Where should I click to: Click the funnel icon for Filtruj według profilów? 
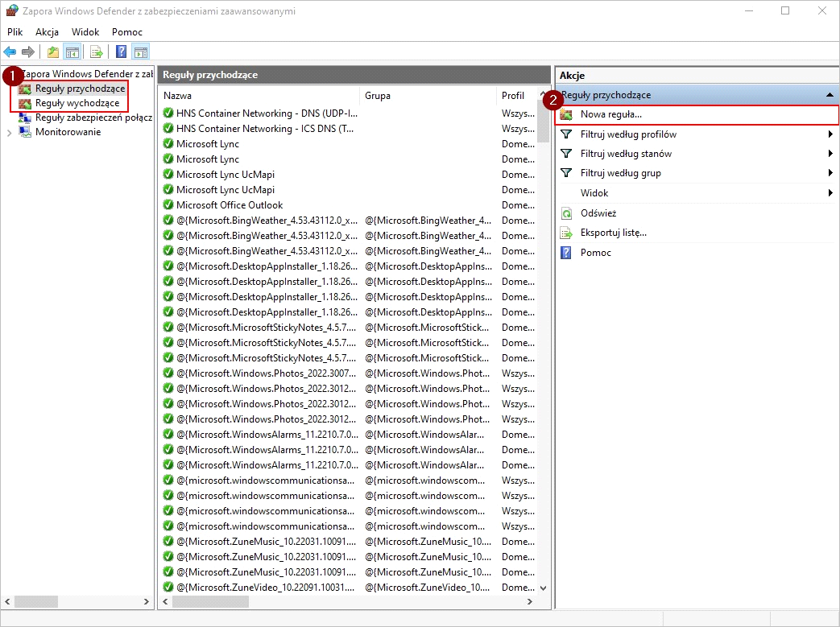point(566,134)
